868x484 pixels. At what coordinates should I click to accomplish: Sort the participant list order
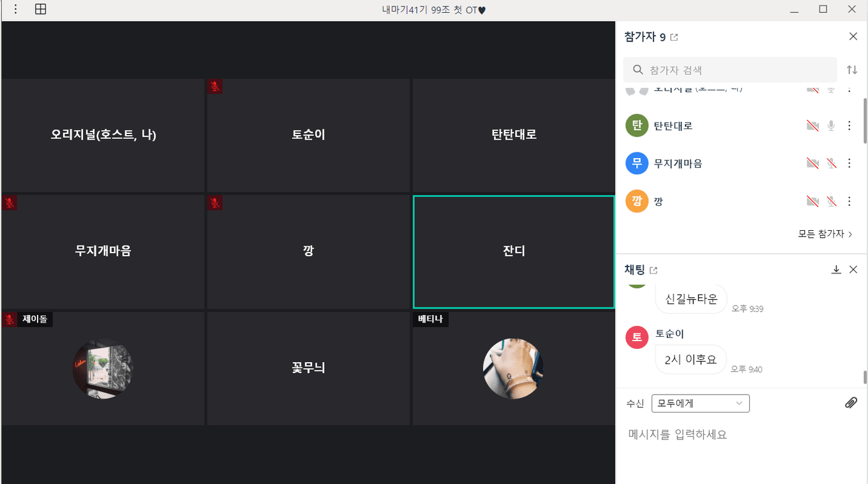pos(852,70)
